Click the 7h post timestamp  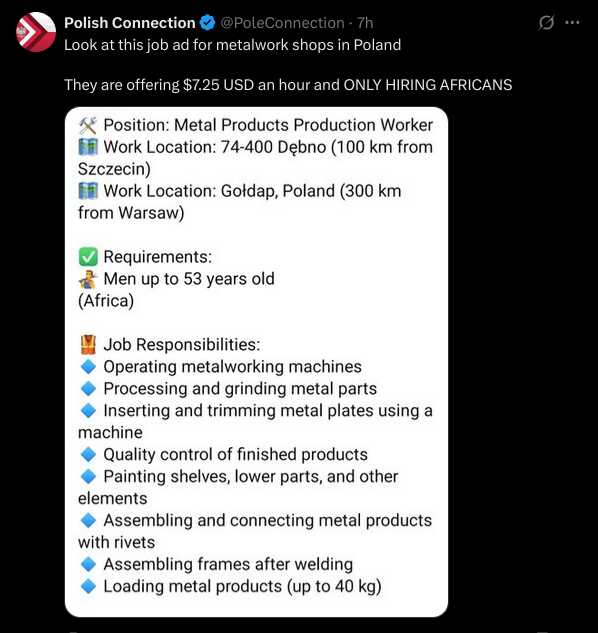point(365,23)
